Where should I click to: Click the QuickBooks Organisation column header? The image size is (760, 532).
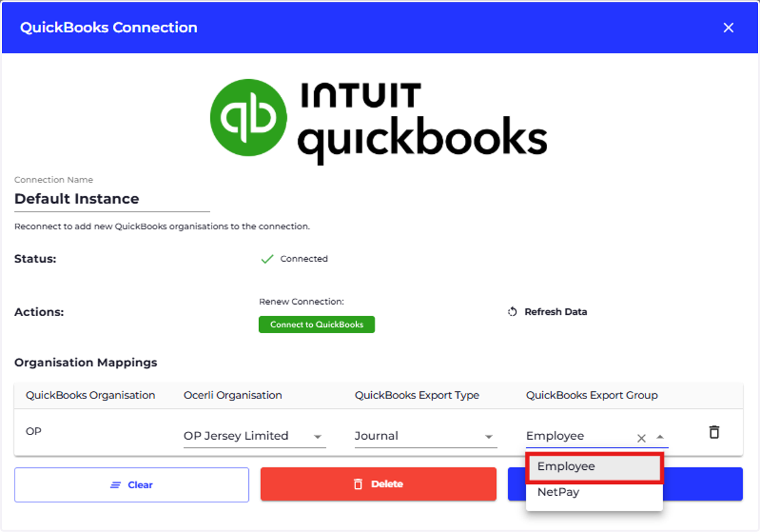tap(91, 395)
